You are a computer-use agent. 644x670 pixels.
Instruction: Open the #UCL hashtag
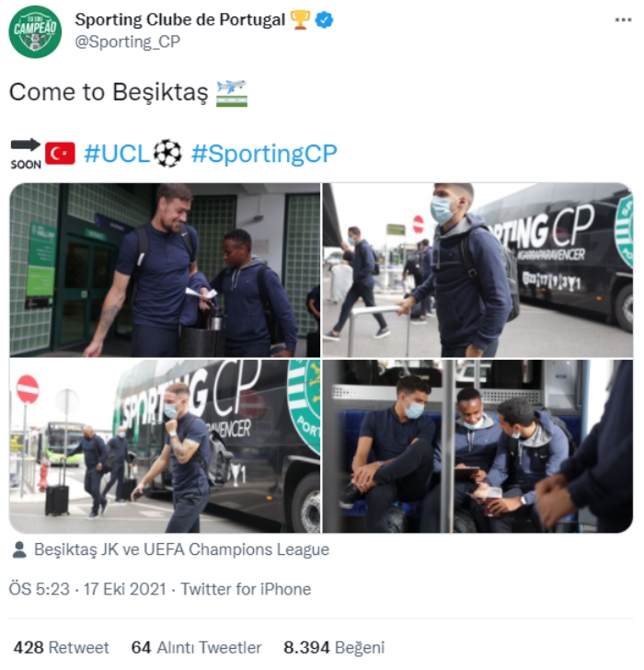click(117, 154)
